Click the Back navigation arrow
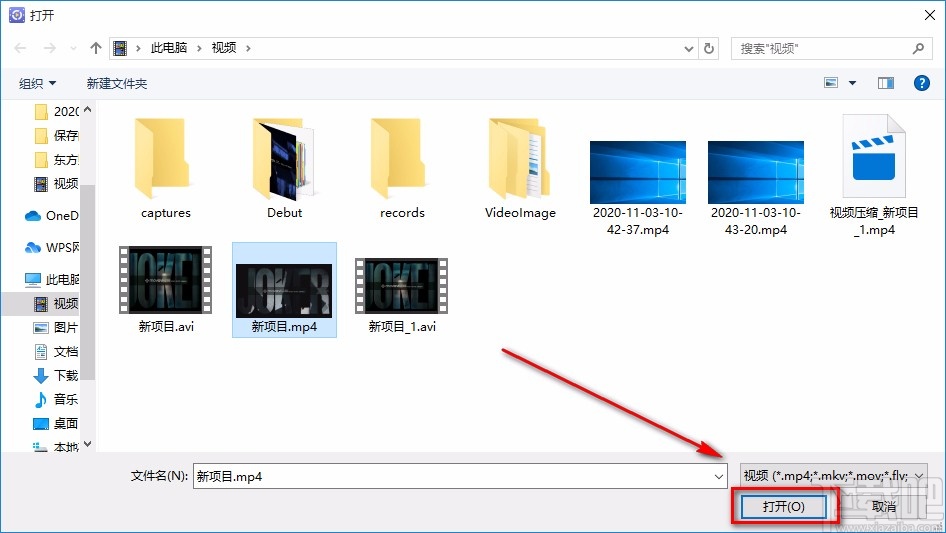The width and height of the screenshot is (946, 533). tap(20, 48)
